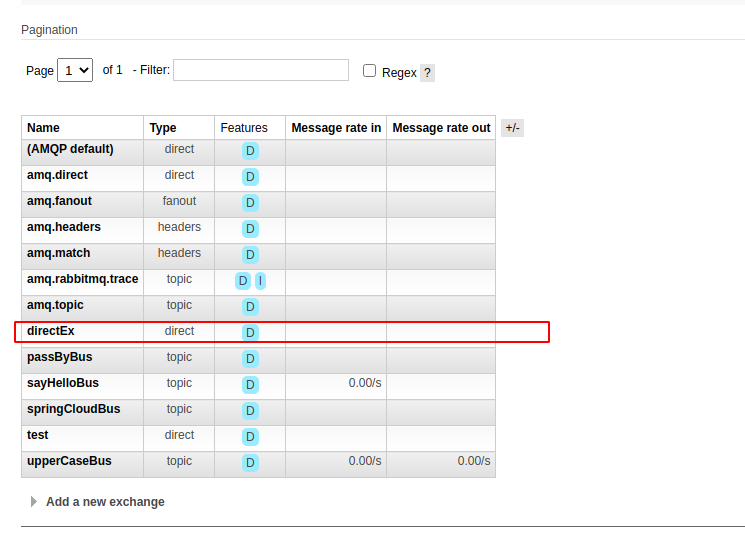The height and width of the screenshot is (533, 745).
Task: Toggle table columns with the +/- button
Action: click(x=512, y=128)
